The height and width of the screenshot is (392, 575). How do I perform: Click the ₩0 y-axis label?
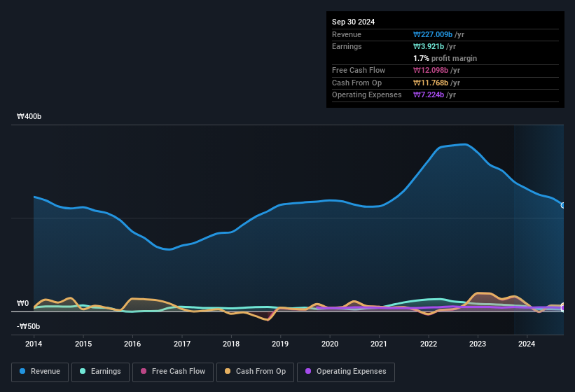pyautogui.click(x=22, y=303)
